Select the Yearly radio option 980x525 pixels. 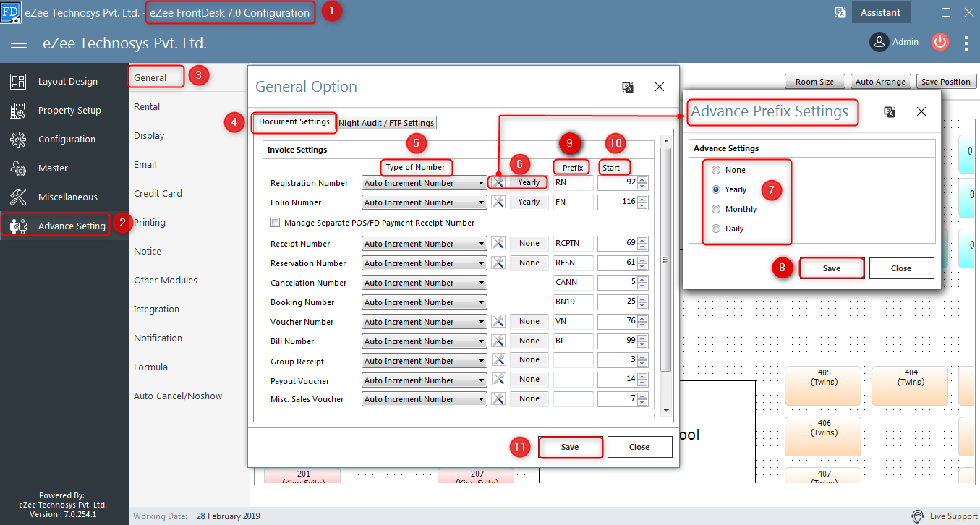click(x=716, y=189)
